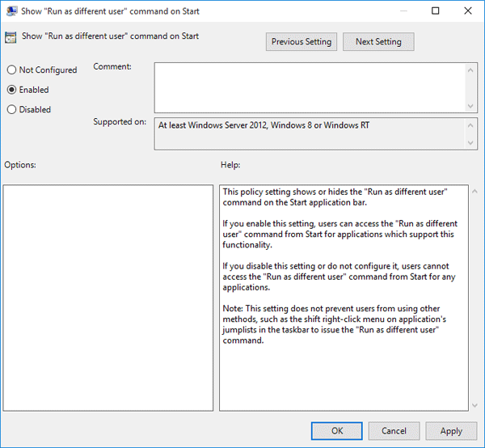The image size is (485, 448).
Task: Confirm changes with the OK button
Action: click(x=337, y=431)
